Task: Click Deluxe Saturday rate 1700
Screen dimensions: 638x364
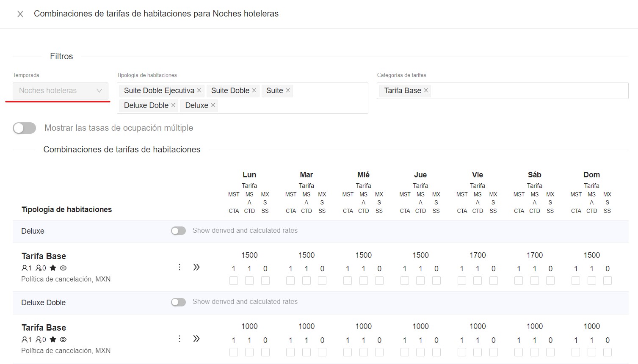Action: (535, 255)
